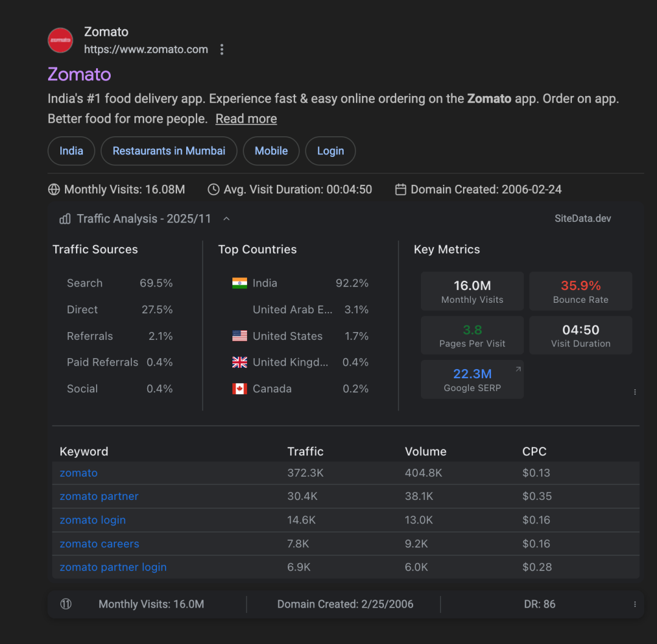Click the 04:50 Visit Duration card

coord(581,336)
